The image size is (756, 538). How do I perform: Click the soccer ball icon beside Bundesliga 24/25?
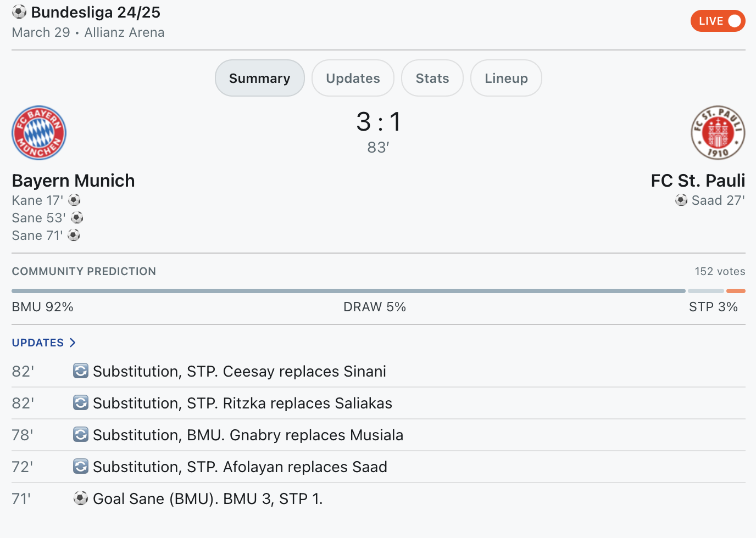point(19,12)
